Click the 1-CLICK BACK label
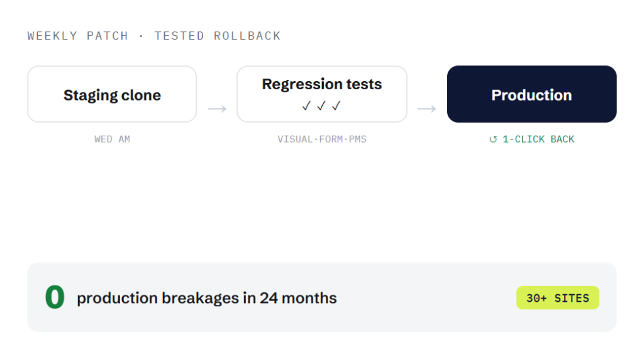The image size is (644, 359). [538, 139]
